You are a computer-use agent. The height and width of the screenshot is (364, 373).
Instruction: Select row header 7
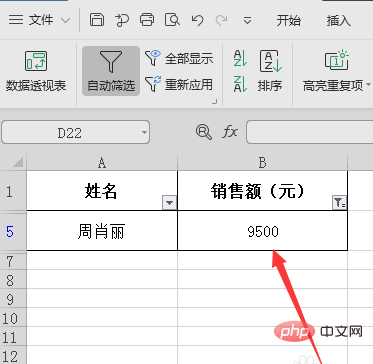coord(13,262)
